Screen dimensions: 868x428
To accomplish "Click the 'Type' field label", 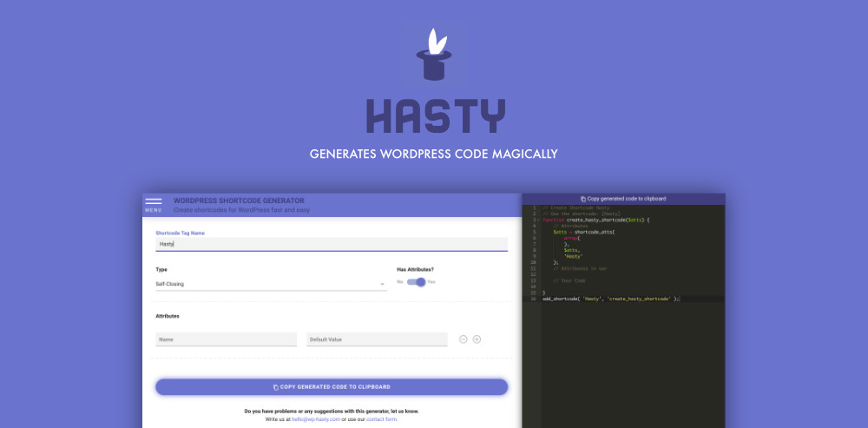I will tap(161, 270).
